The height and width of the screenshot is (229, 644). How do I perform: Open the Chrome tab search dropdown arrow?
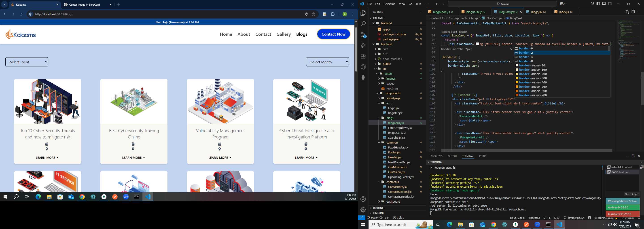[x=4, y=4]
